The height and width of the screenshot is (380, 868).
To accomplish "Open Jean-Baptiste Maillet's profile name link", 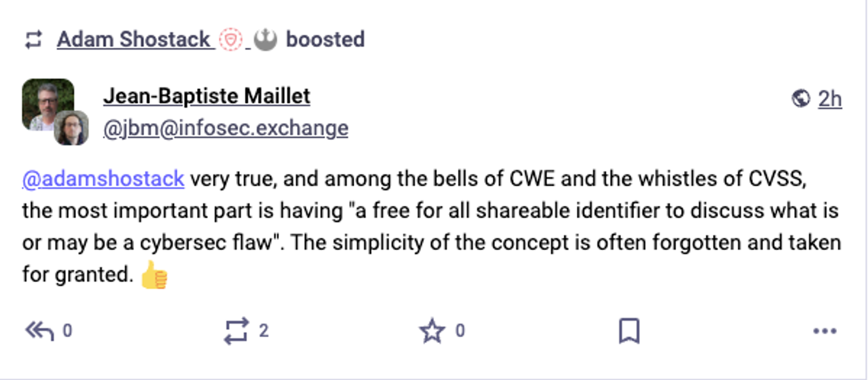I will coord(207,96).
